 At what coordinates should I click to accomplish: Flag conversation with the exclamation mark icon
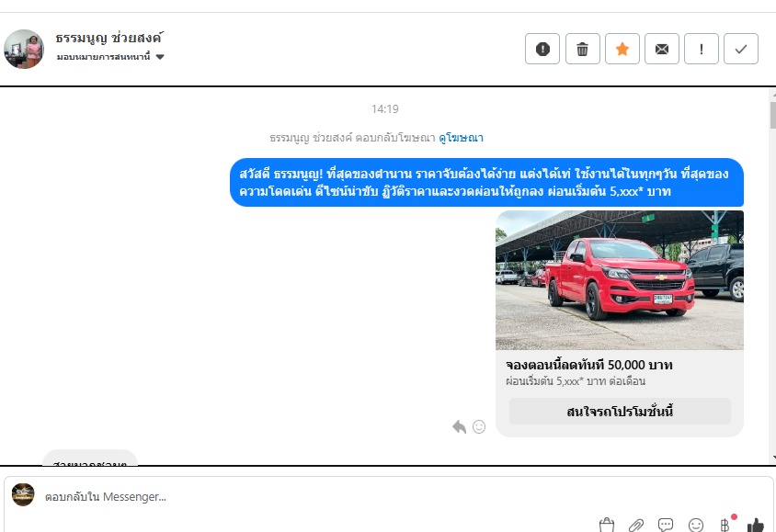702,49
